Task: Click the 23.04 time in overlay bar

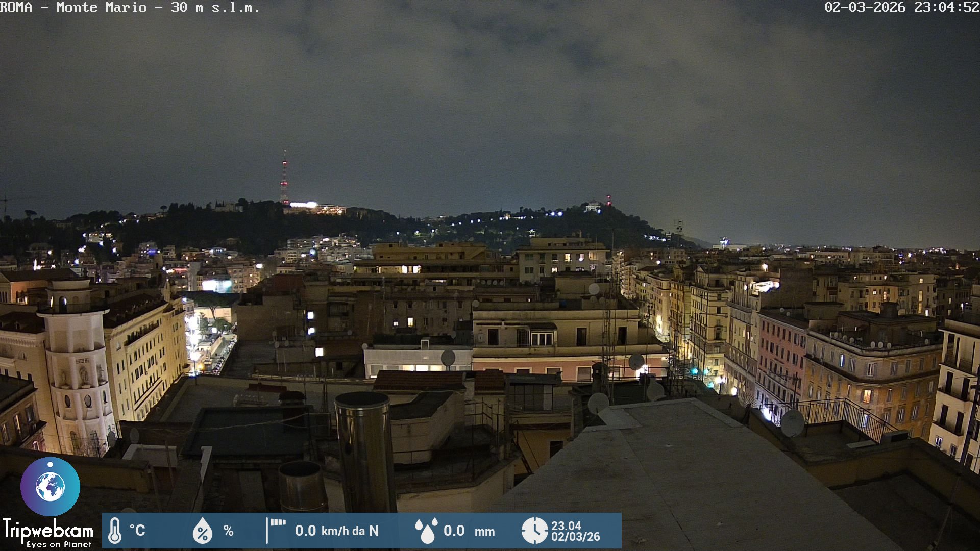Action: (566, 525)
